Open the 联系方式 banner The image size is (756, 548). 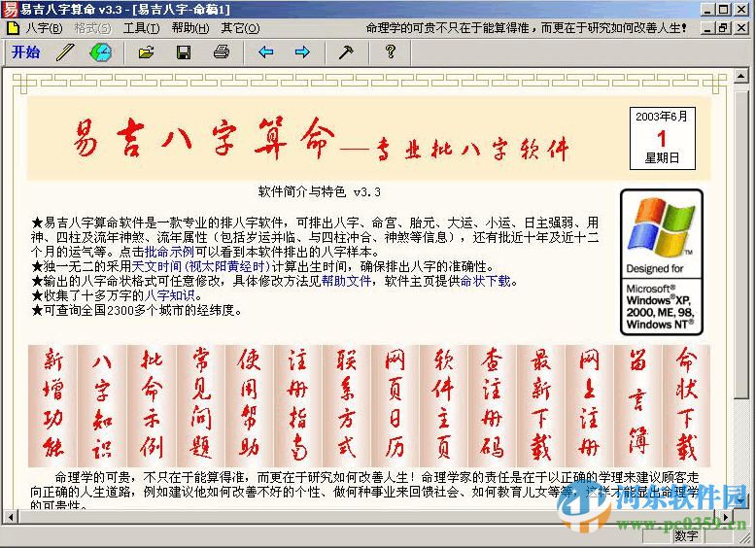[346, 405]
